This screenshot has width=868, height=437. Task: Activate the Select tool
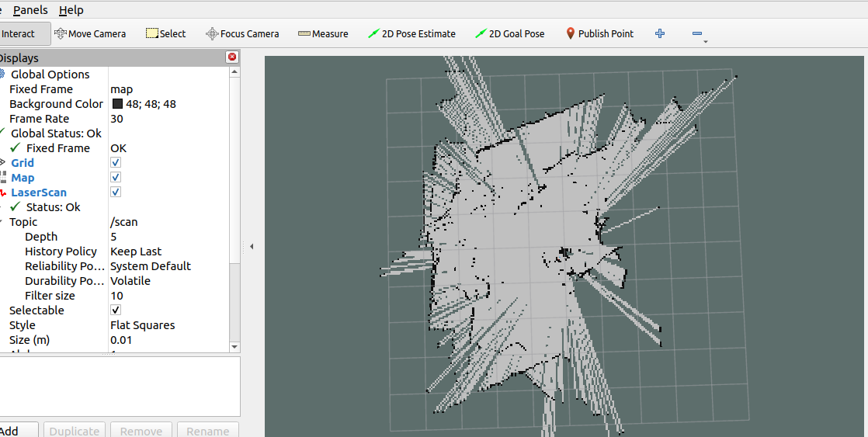165,33
